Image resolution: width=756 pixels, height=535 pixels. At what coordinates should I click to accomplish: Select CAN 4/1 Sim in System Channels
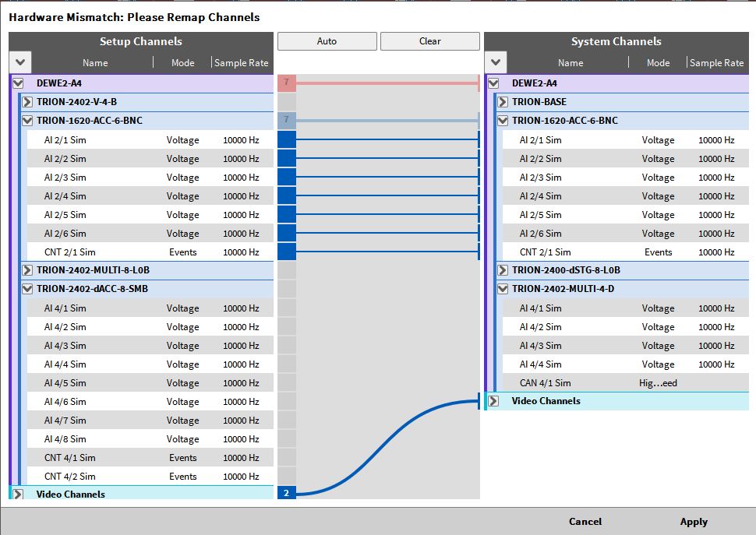point(546,383)
